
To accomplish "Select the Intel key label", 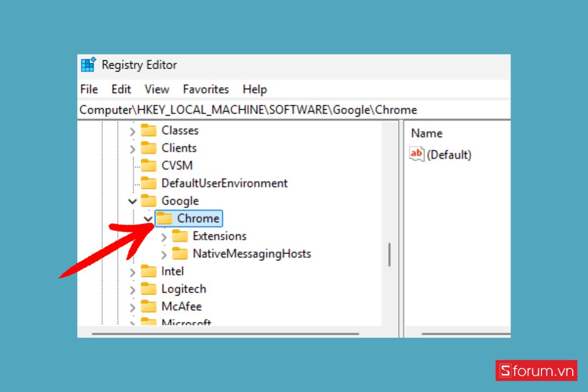I will pyautogui.click(x=172, y=271).
